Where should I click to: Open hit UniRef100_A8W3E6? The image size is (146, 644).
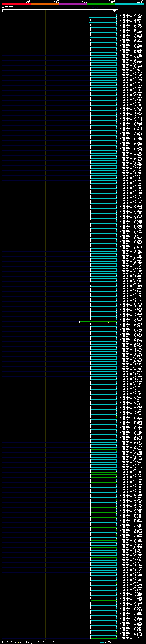(131, 22)
